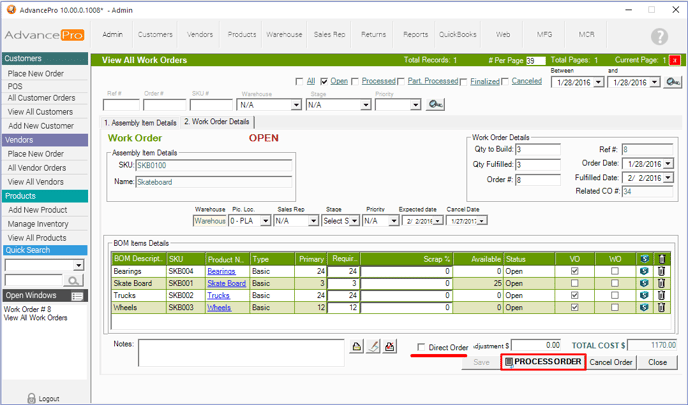Image resolution: width=688 pixels, height=405 pixels.
Task: Click the date range search key icon
Action: point(673,82)
